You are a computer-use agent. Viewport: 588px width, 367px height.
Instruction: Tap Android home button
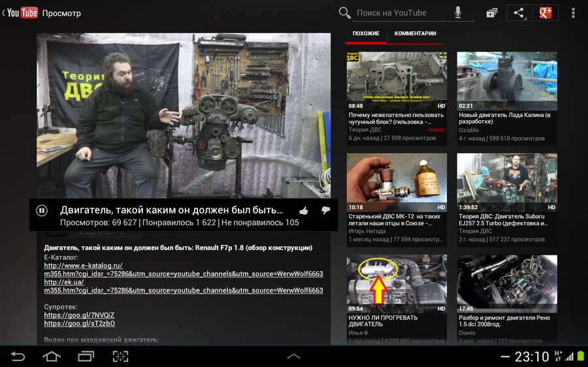[x=52, y=356]
